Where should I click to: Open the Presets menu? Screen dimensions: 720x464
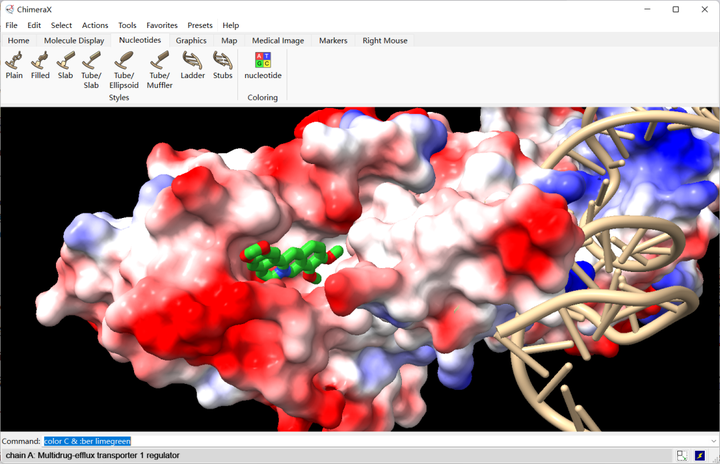coord(200,25)
